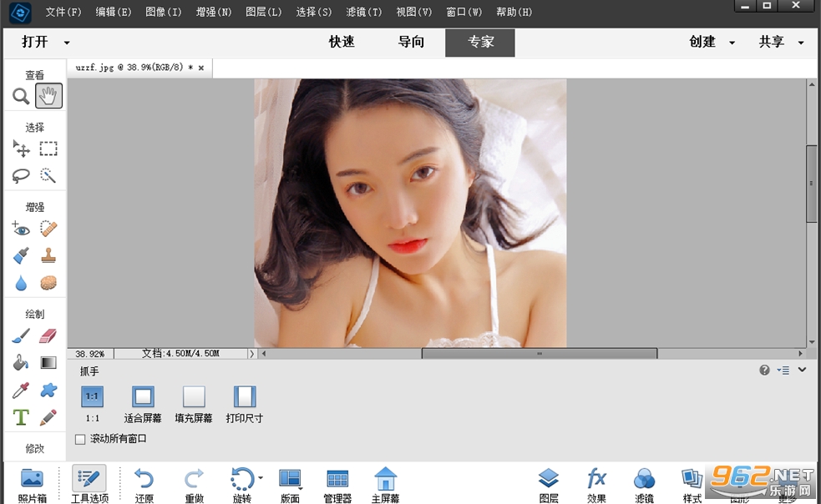Open the rotate dropdown arrow
The height and width of the screenshot is (504, 821).
[261, 478]
